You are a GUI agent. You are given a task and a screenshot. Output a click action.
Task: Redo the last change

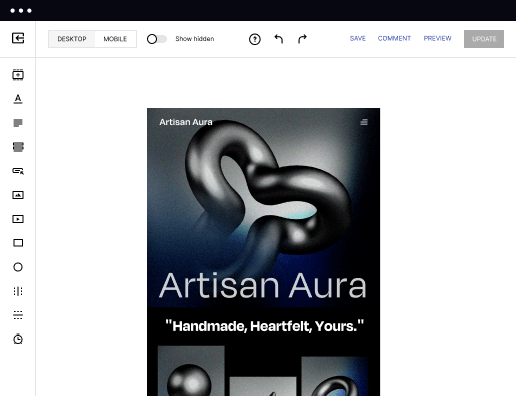(302, 39)
